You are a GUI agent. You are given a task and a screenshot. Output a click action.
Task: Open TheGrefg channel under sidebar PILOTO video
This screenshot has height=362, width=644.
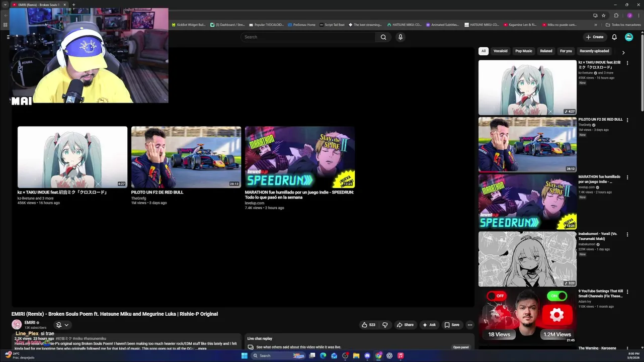tap(584, 125)
